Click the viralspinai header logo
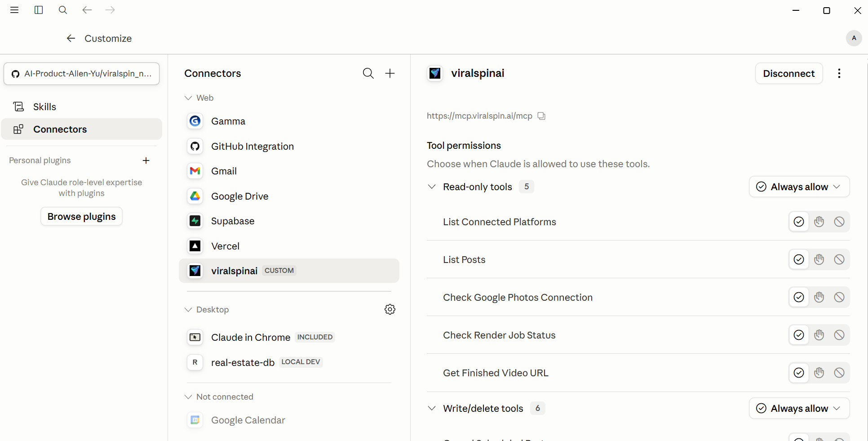The image size is (868, 441). coord(435,73)
